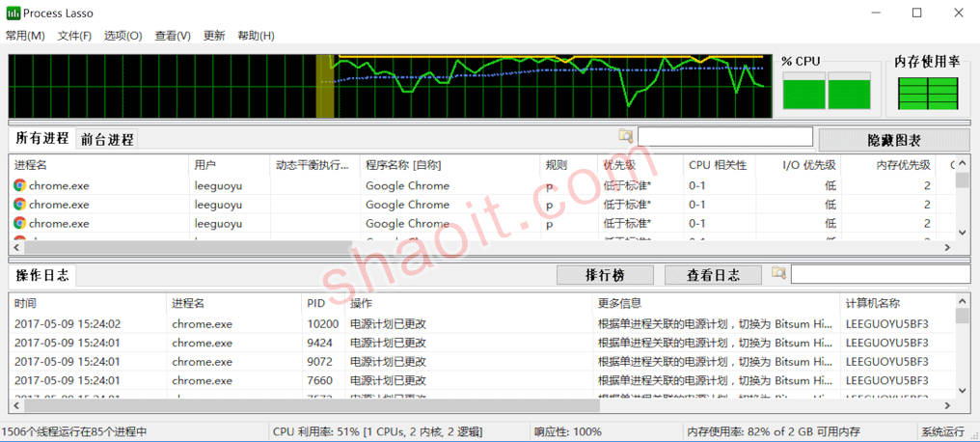Click the 1506个线程 status bar entry
Screen dimensions: 980x442
pos(74,432)
